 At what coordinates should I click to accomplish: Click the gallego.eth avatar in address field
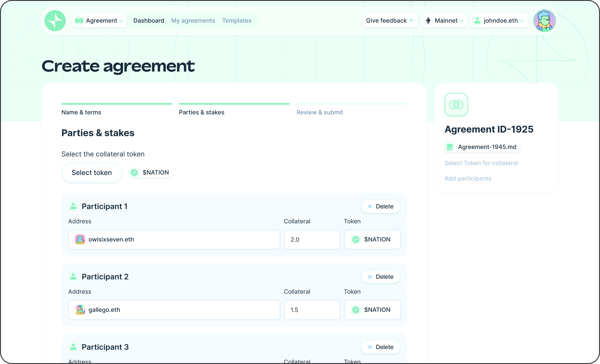(80, 310)
